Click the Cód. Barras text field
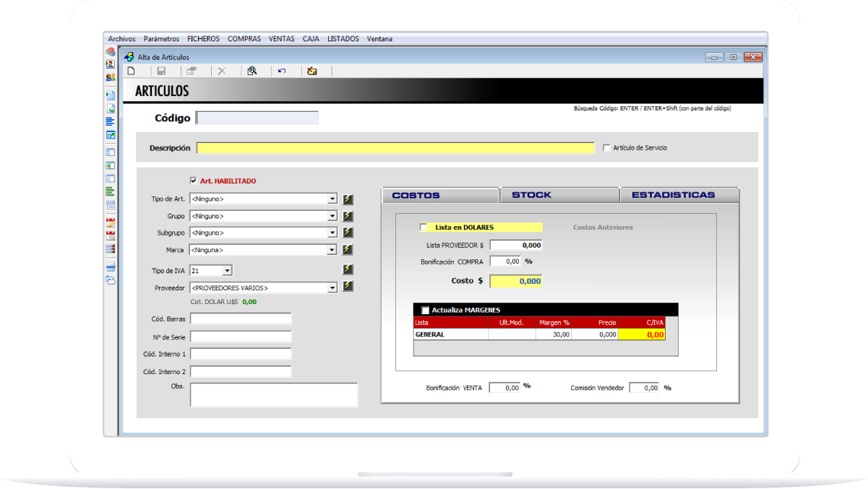This screenshot has width=868, height=489. [241, 319]
